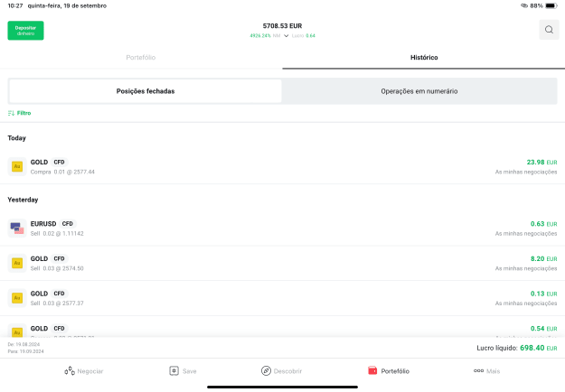The image size is (565, 392).
Task: Open the search magnifier icon
Action: tap(549, 30)
